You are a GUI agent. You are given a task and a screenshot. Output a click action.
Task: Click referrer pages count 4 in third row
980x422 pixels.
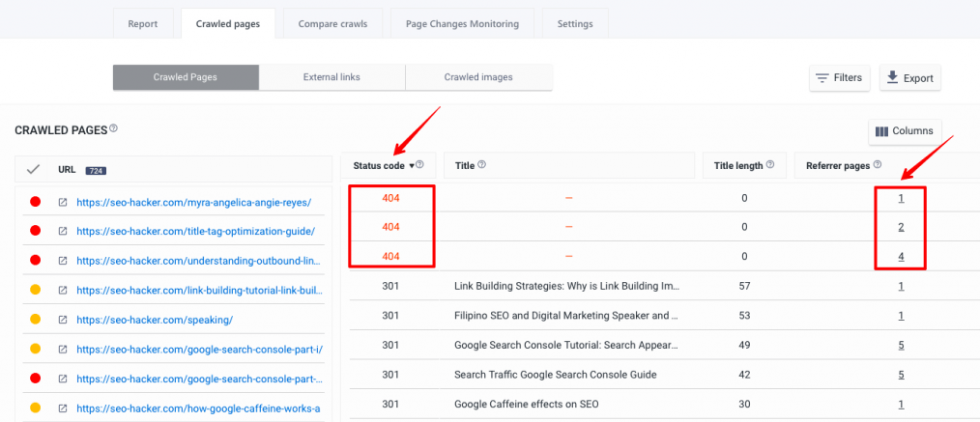pos(901,257)
